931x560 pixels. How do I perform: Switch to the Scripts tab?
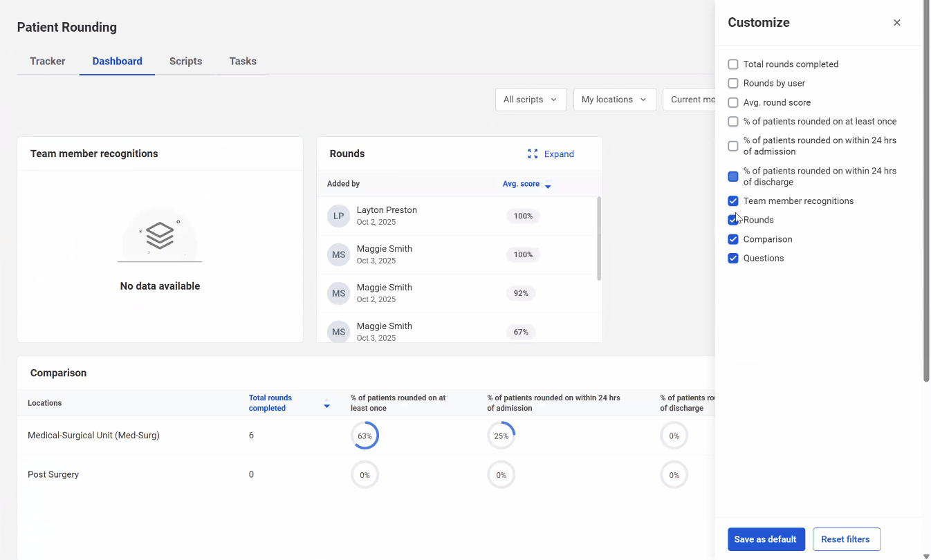(185, 62)
